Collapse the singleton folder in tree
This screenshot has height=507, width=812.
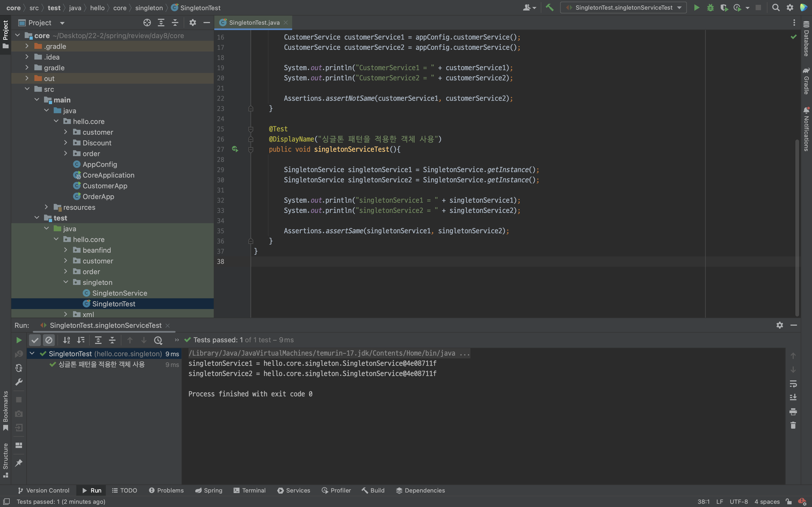66,282
